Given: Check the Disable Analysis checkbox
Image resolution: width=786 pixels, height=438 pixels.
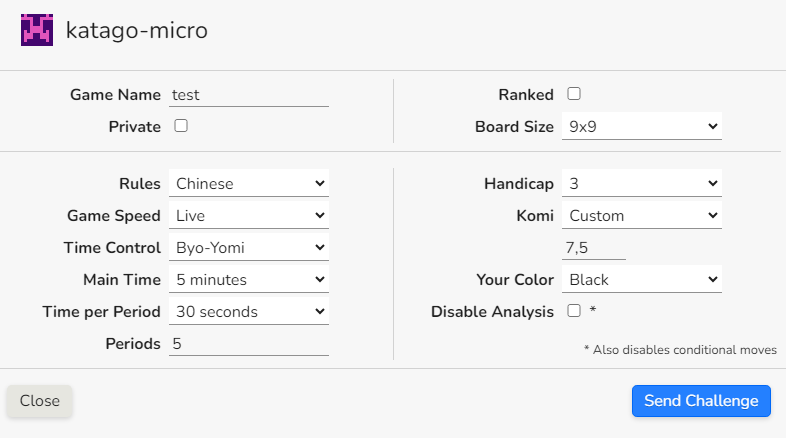Looking at the screenshot, I should (574, 311).
